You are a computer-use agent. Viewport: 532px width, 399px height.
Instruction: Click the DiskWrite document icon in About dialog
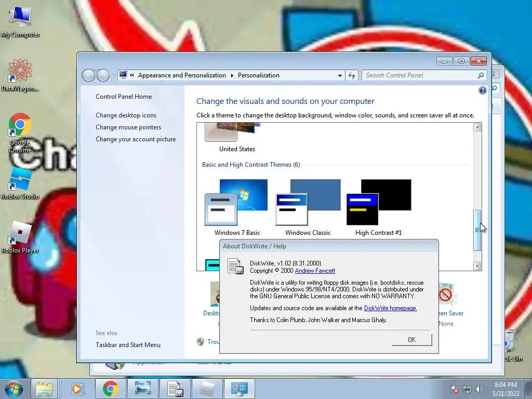tap(235, 266)
